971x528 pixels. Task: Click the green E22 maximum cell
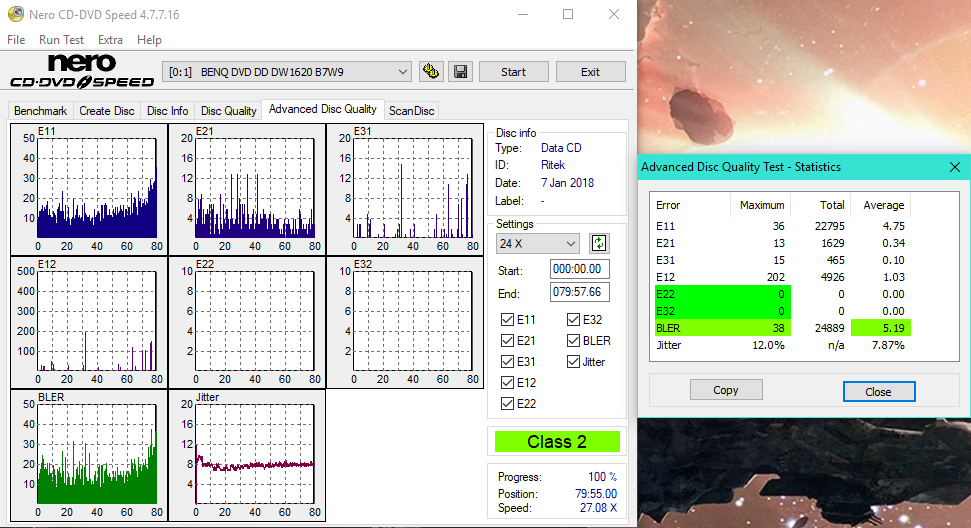pos(760,294)
